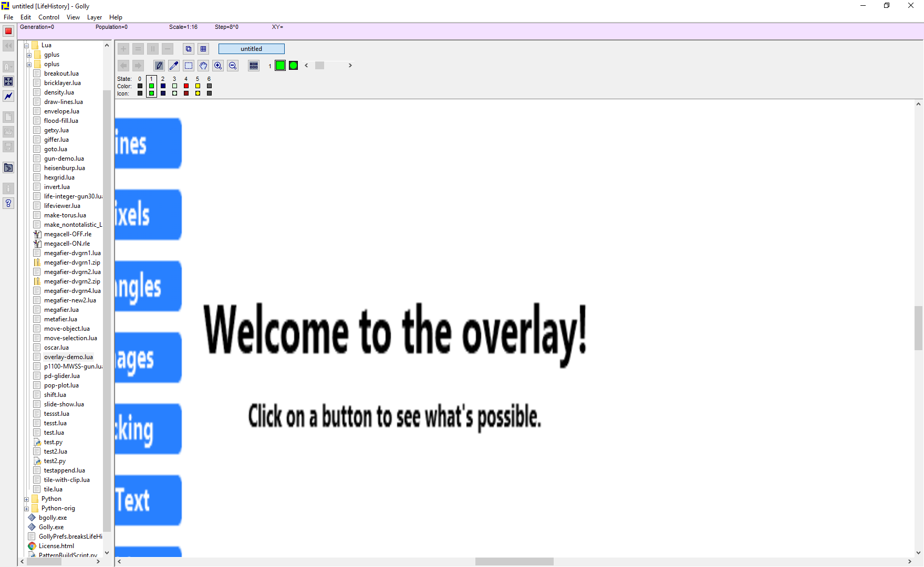Viewport: 924px width, 567px height.
Task: Select the rectangular Selection tool
Action: coord(189,66)
